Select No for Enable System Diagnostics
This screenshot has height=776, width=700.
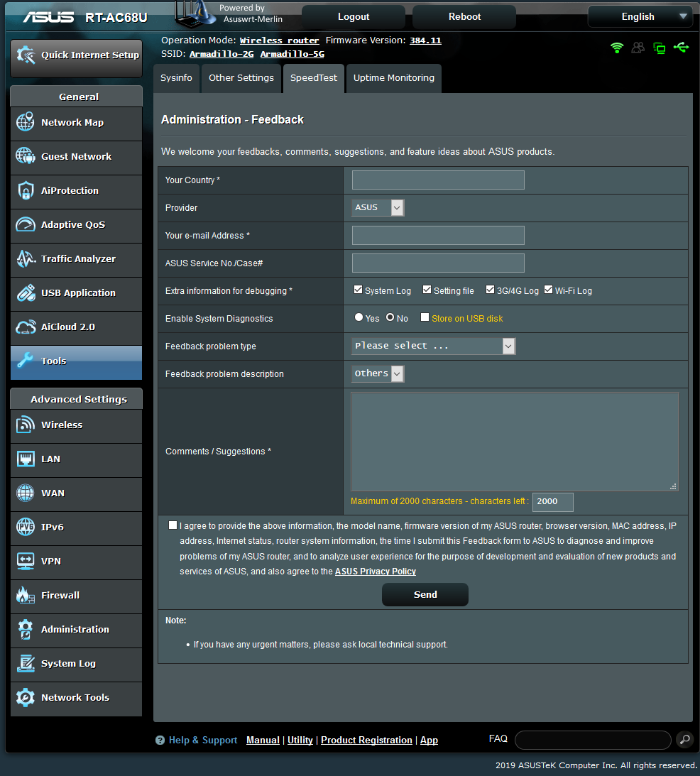(390, 317)
